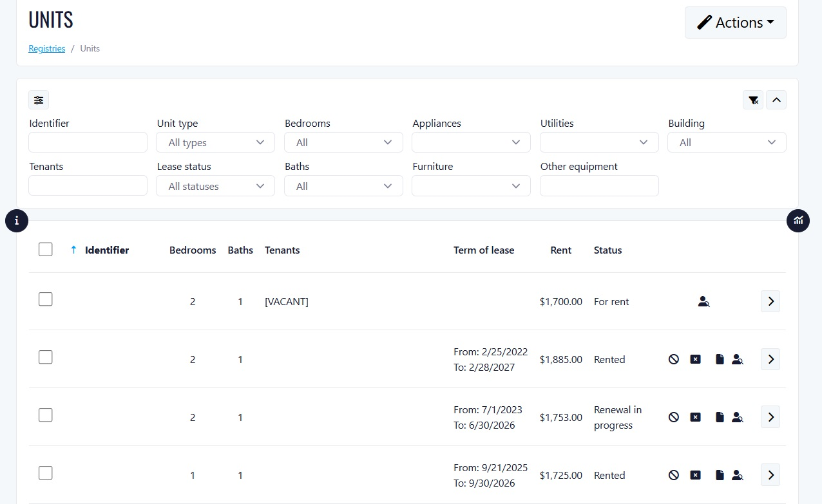Image resolution: width=822 pixels, height=504 pixels.
Task: Click the From: 2/25/2022 lease date
Action: click(491, 351)
